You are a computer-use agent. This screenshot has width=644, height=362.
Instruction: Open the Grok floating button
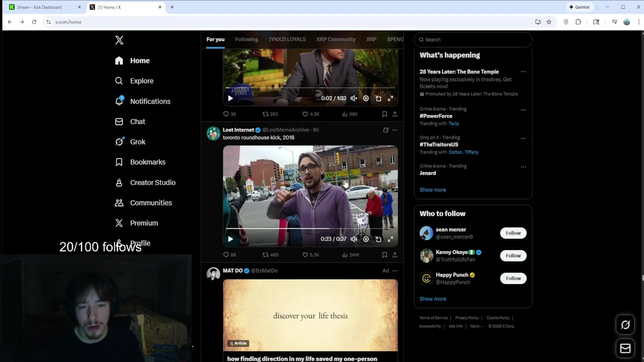(625, 325)
